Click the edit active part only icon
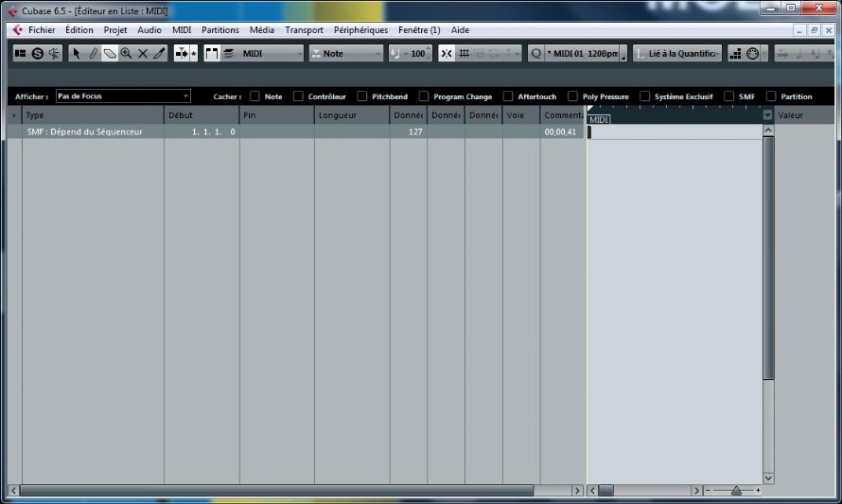This screenshot has height=504, width=842. point(228,53)
